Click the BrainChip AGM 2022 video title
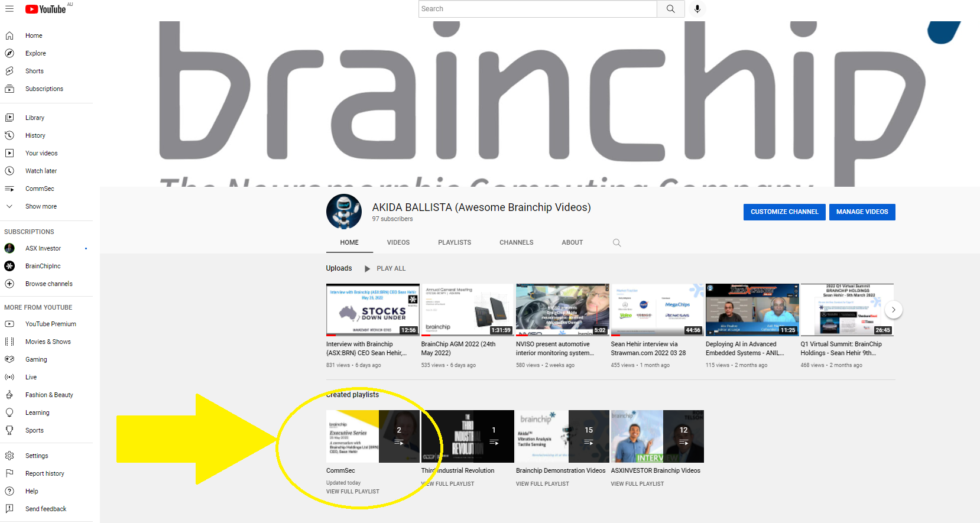The width and height of the screenshot is (980, 523). coord(458,349)
